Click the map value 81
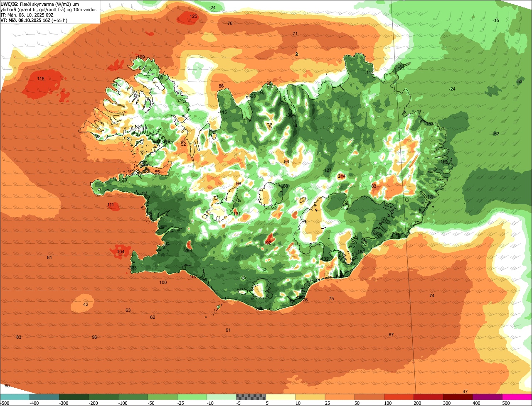 click(49, 257)
